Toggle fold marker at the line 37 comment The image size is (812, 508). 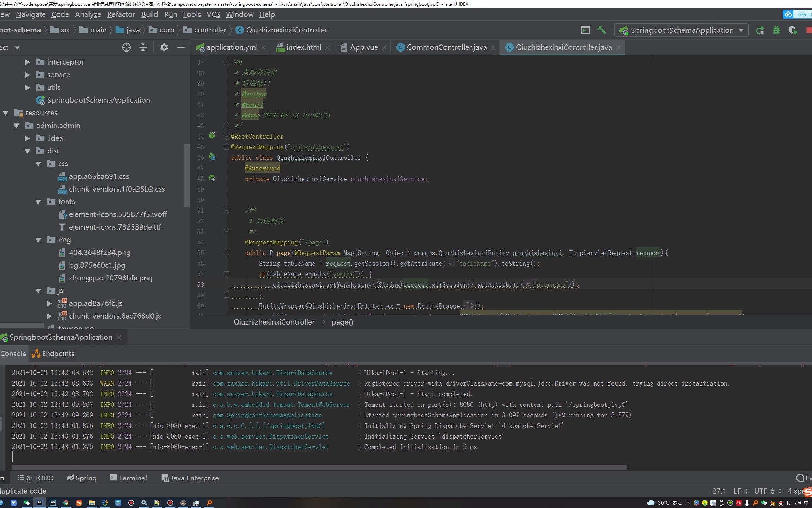click(227, 62)
